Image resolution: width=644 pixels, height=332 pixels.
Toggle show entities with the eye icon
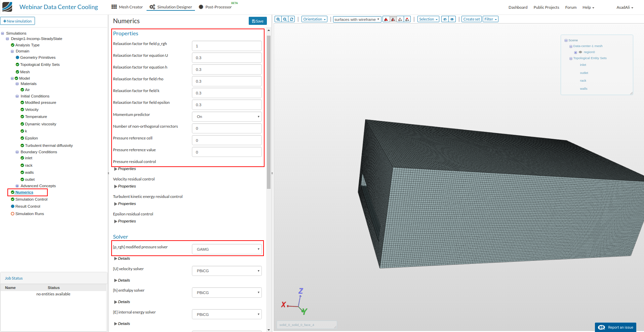coord(452,19)
